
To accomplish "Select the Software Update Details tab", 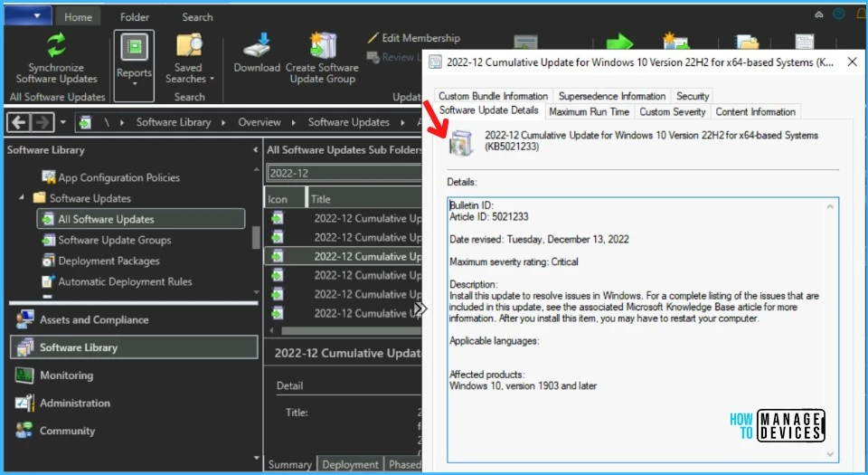I will [489, 110].
